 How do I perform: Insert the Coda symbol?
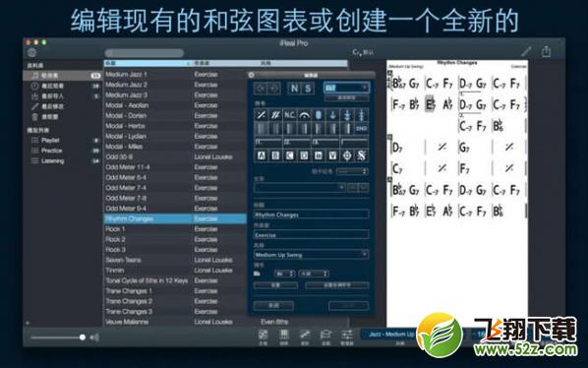(x=347, y=154)
